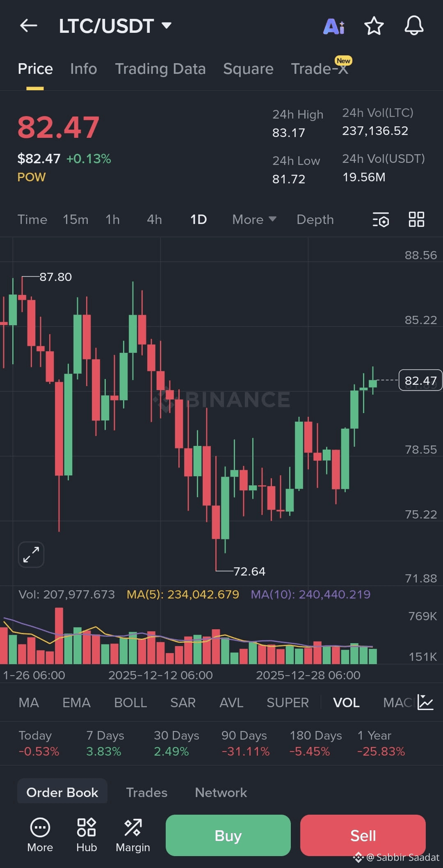The image size is (443, 868).
Task: Switch to the Trading Data tab
Action: tap(160, 69)
